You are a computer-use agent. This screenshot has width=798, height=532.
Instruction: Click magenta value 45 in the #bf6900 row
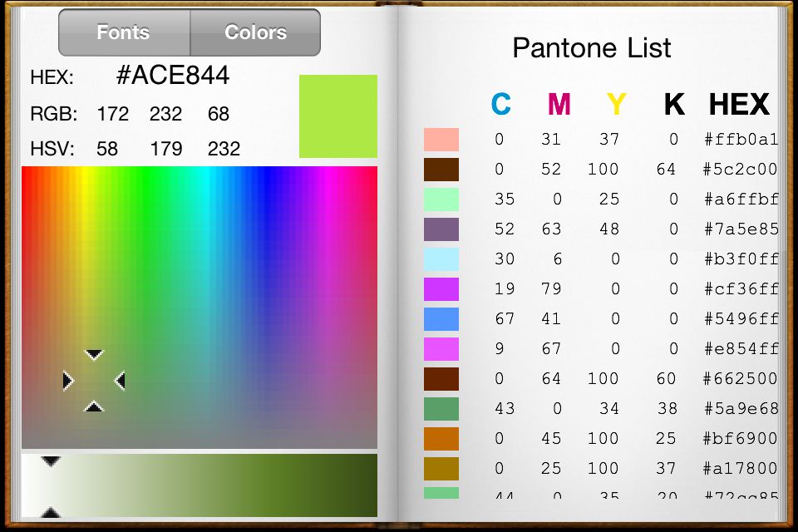click(x=551, y=439)
